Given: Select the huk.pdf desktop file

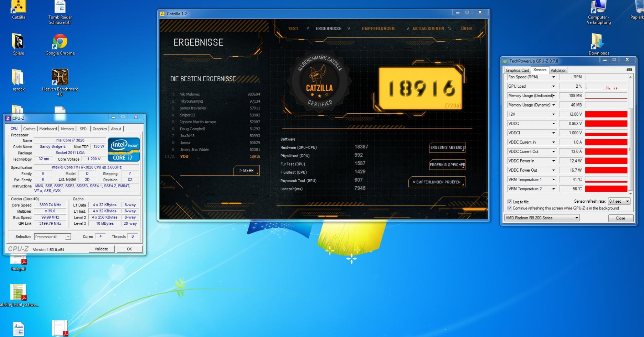Looking at the screenshot, I should [19, 264].
